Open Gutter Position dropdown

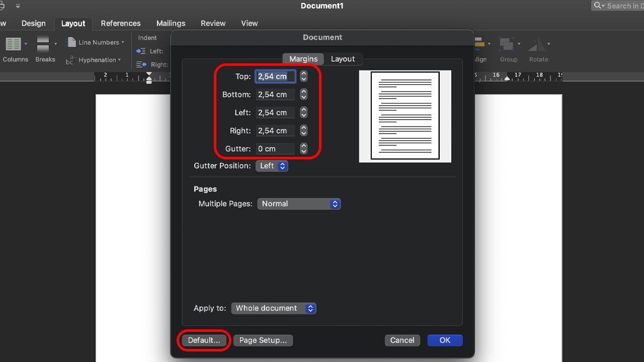click(272, 166)
